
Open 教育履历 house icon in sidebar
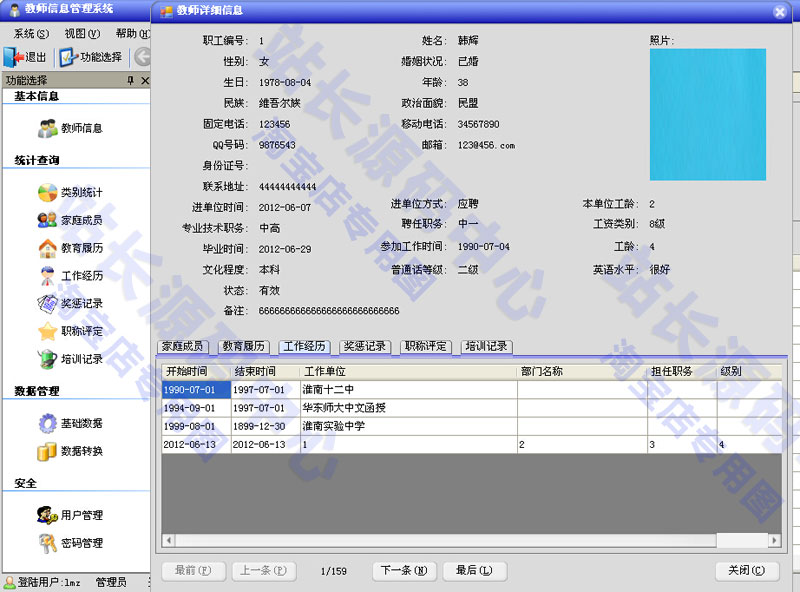pos(48,248)
